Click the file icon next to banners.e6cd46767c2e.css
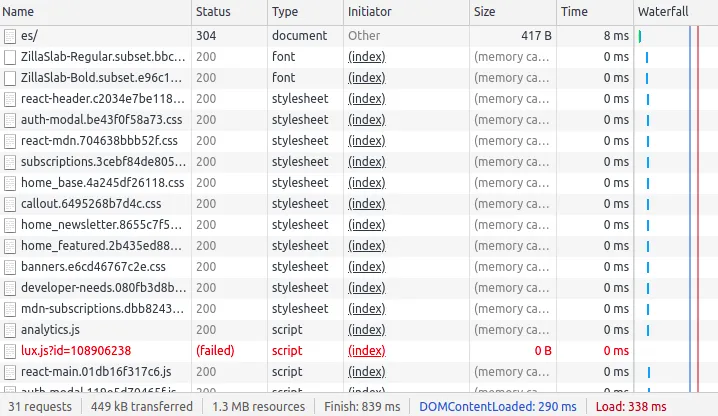The image size is (718, 416). click(10, 267)
